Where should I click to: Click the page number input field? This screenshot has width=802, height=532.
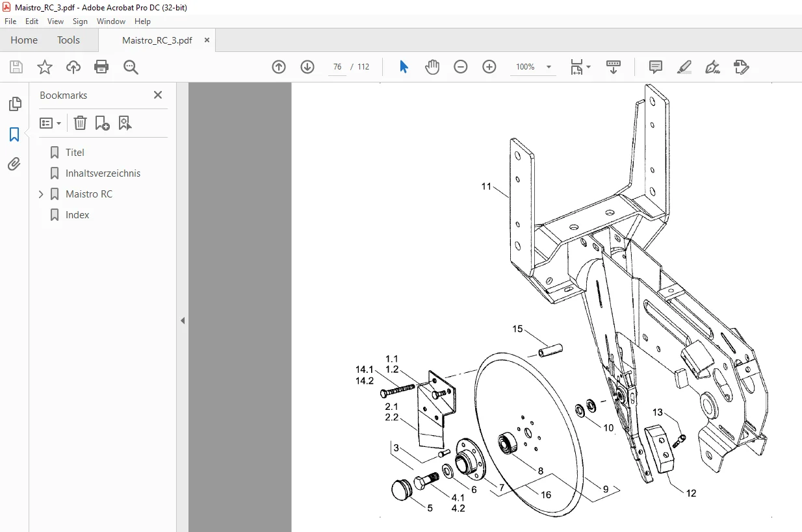click(x=337, y=67)
